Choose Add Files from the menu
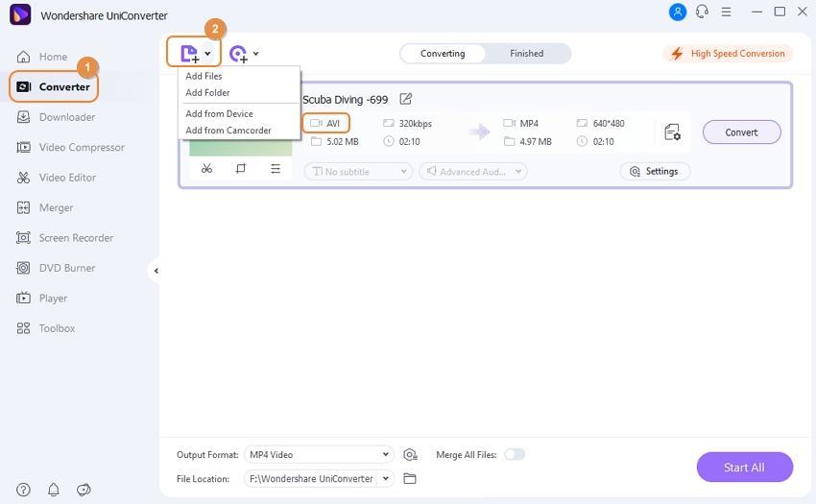 (204, 76)
